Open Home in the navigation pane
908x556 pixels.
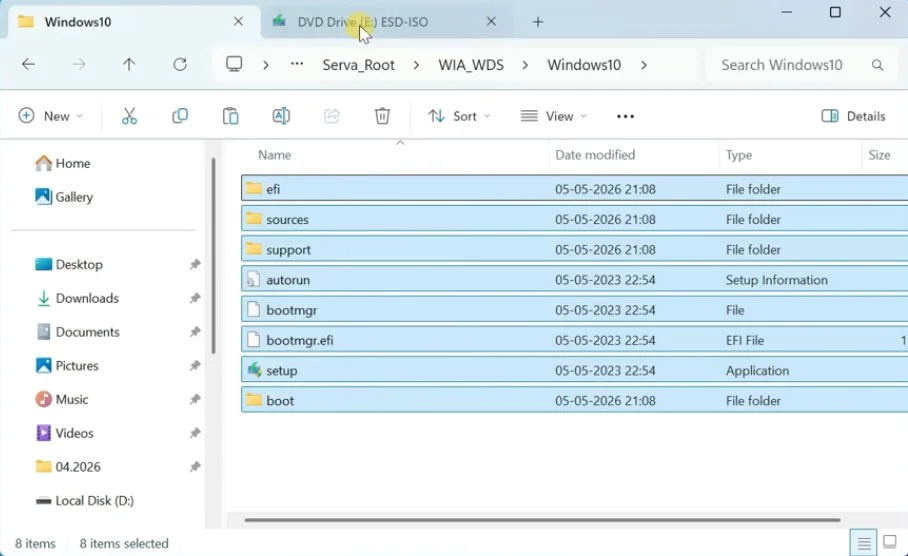pyautogui.click(x=63, y=163)
